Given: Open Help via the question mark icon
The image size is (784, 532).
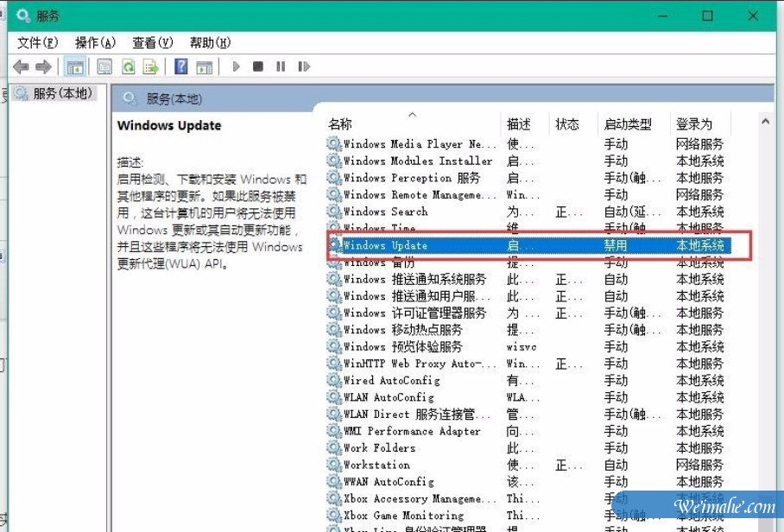Looking at the screenshot, I should 180,66.
